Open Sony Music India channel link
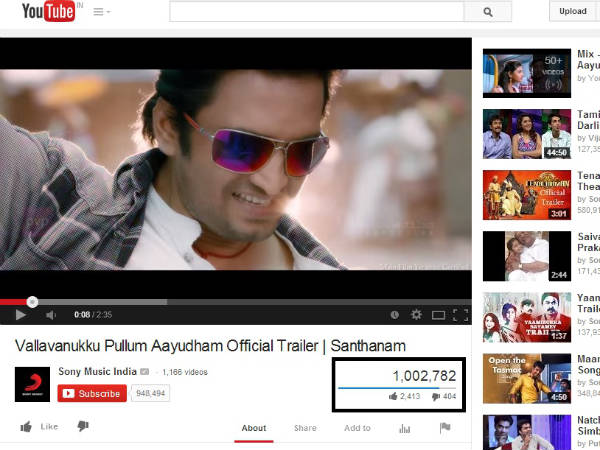The height and width of the screenshot is (450, 600). [97, 372]
